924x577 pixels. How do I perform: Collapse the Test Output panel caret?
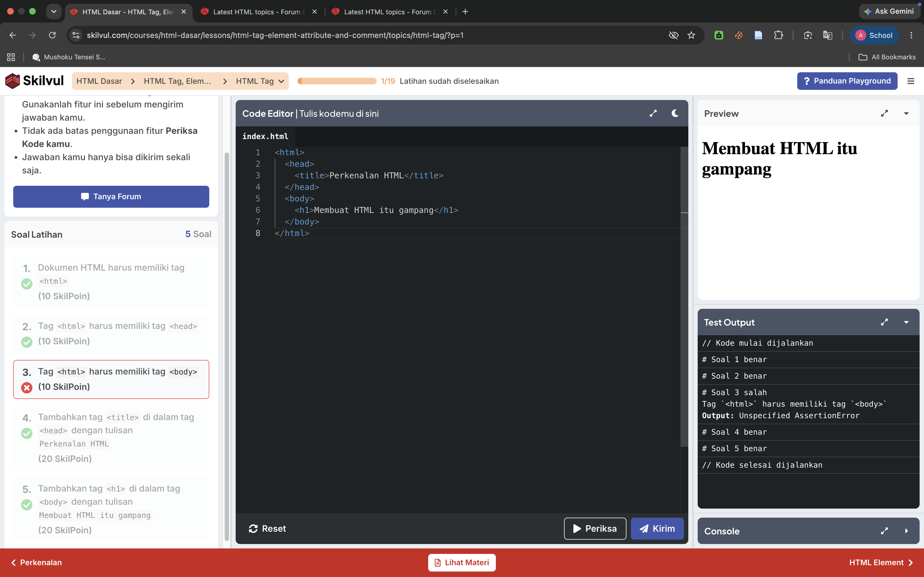coord(906,322)
